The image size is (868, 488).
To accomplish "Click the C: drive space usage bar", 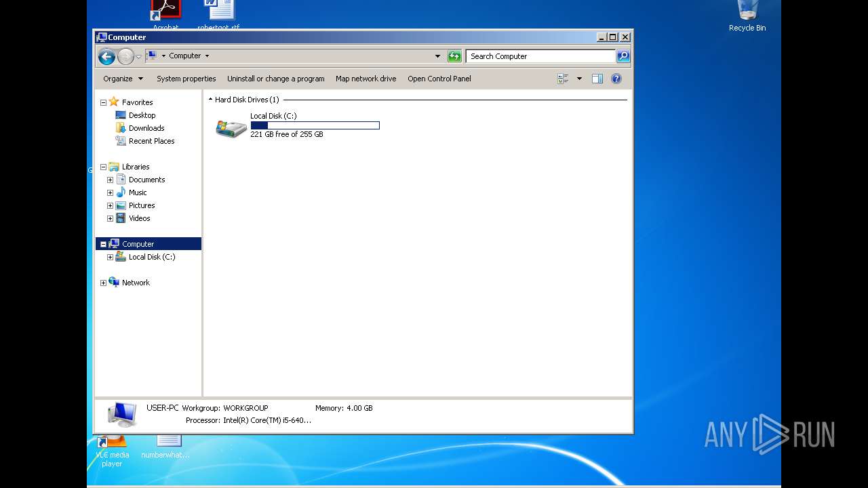I will (315, 125).
